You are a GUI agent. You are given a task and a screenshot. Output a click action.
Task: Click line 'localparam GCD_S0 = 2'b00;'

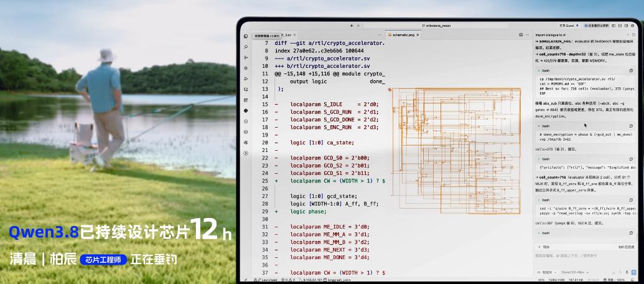tap(330, 158)
